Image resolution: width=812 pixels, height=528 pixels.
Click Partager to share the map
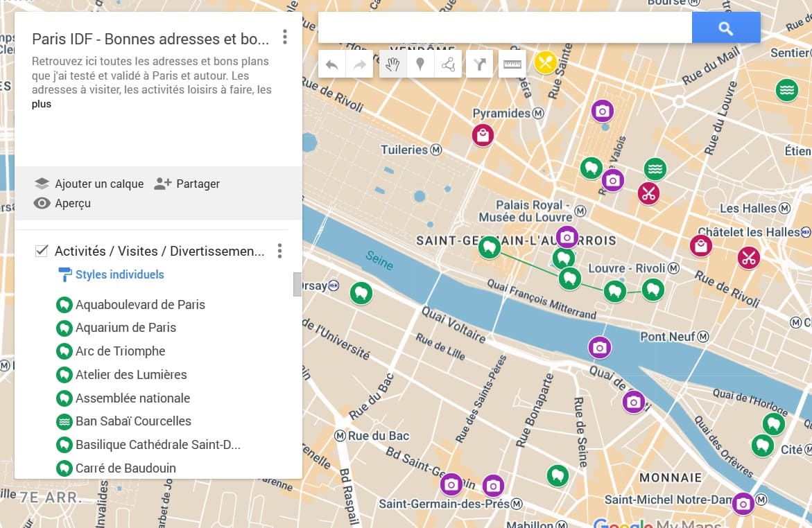[x=187, y=184]
